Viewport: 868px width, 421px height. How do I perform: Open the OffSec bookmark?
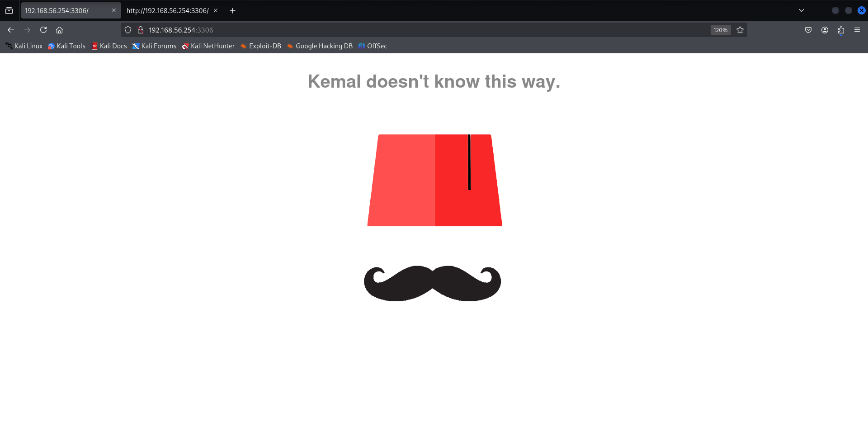[x=373, y=46]
